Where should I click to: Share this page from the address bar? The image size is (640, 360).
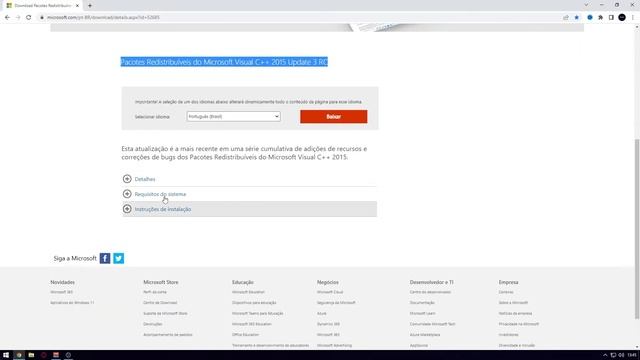click(x=566, y=18)
